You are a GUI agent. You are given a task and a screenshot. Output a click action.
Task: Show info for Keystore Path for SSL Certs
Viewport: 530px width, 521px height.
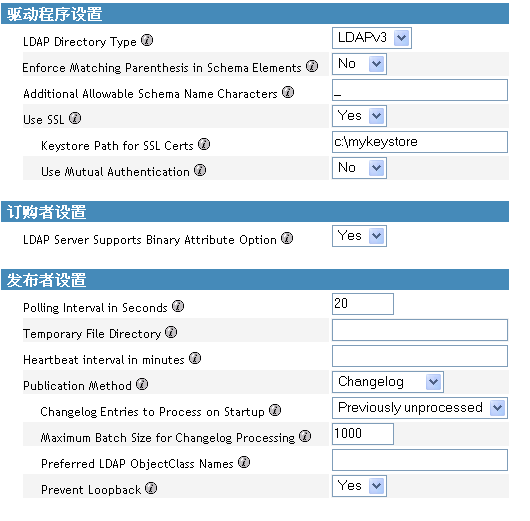(x=204, y=144)
